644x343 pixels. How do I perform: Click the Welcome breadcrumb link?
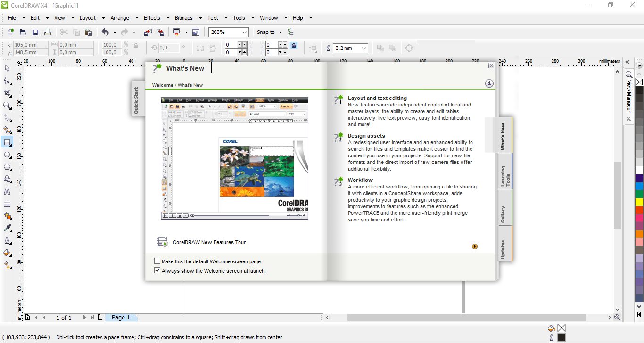click(x=163, y=85)
